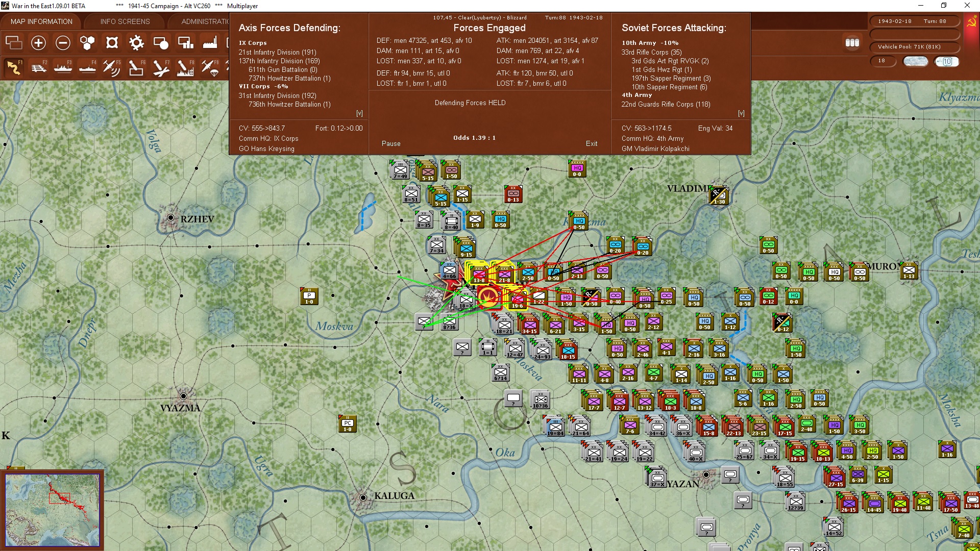Click the zoom in map icon
Image resolution: width=980 pixels, height=551 pixels.
pos(38,43)
